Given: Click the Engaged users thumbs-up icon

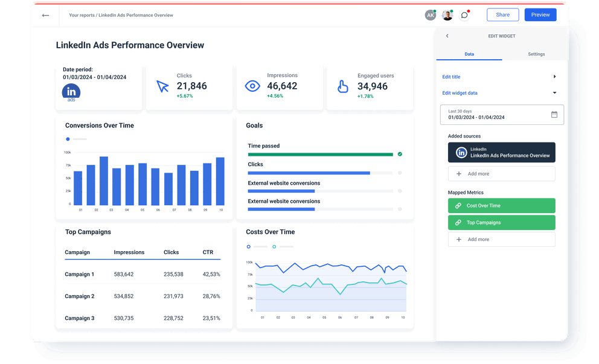Looking at the screenshot, I should point(342,86).
